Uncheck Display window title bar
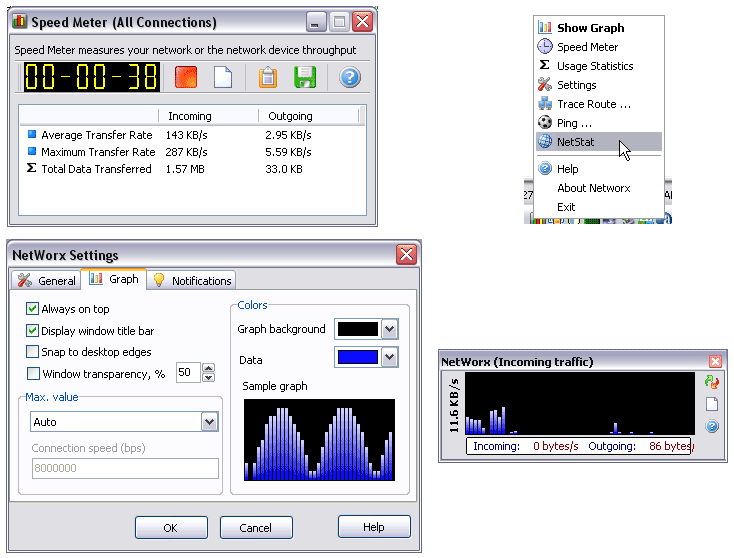Screen dimensions: 734x558 pos(32,330)
